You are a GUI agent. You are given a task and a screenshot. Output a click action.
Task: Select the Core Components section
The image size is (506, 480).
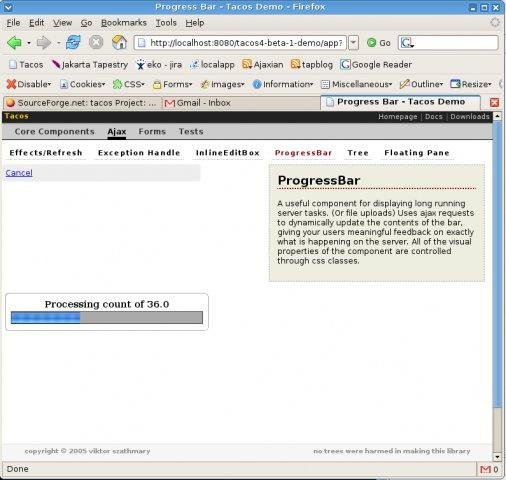(54, 131)
